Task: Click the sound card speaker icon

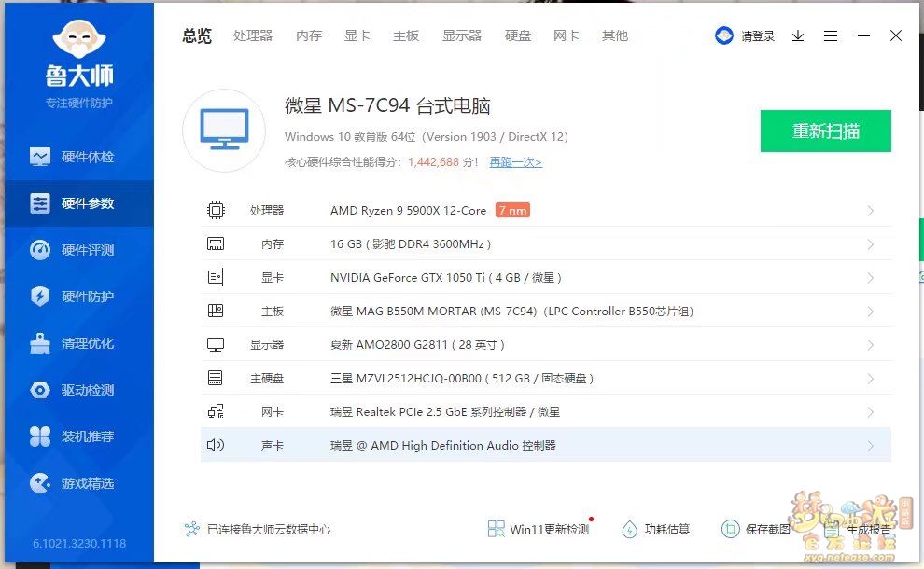Action: click(216, 445)
